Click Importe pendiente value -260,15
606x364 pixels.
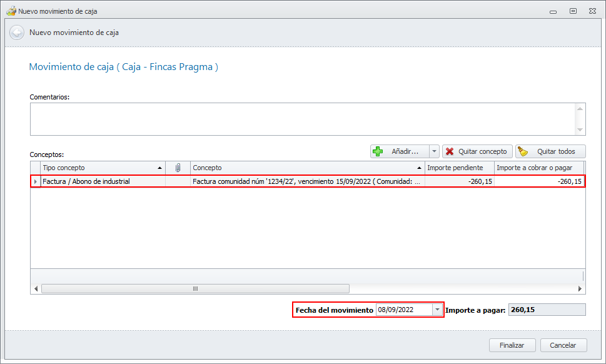[459, 181]
